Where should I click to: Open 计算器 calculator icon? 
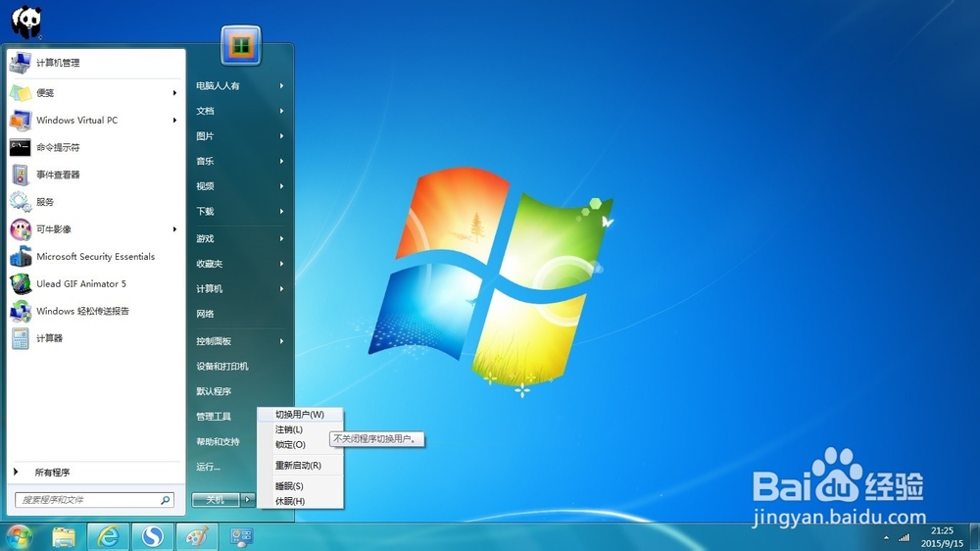[20, 338]
